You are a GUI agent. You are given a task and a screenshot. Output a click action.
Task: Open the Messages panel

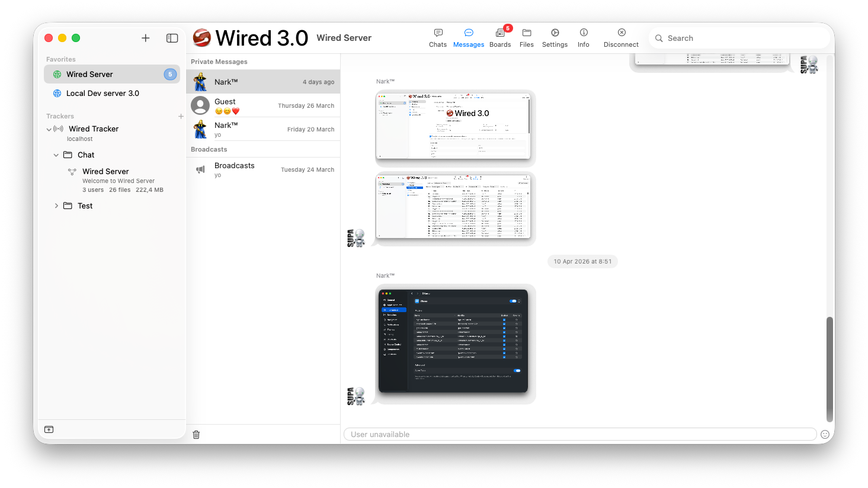coord(468,37)
